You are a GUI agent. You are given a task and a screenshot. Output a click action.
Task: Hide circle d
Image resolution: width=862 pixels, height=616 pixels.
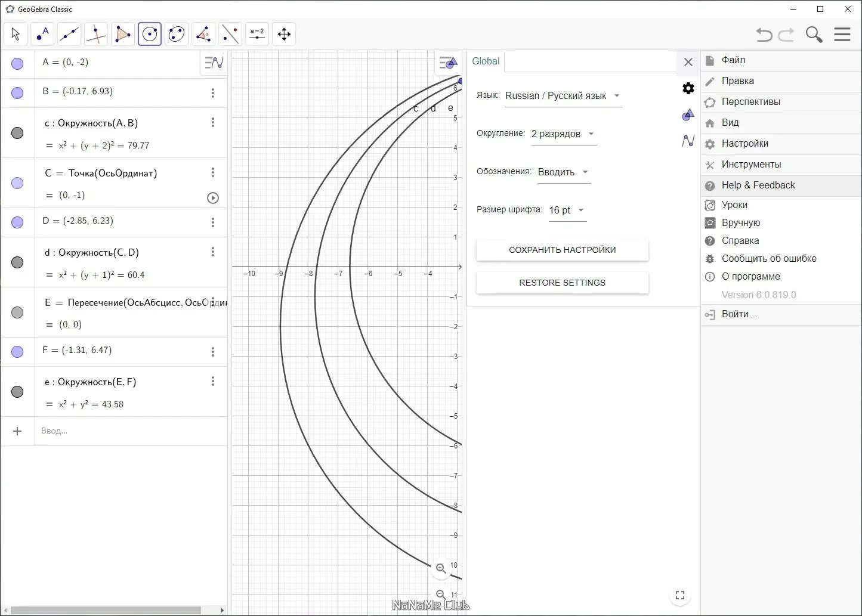pos(17,262)
